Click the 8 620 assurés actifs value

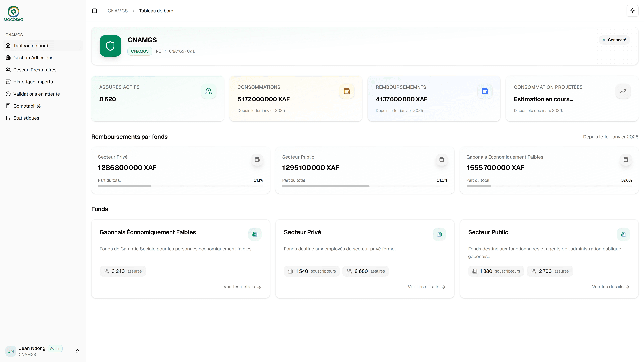(x=108, y=99)
